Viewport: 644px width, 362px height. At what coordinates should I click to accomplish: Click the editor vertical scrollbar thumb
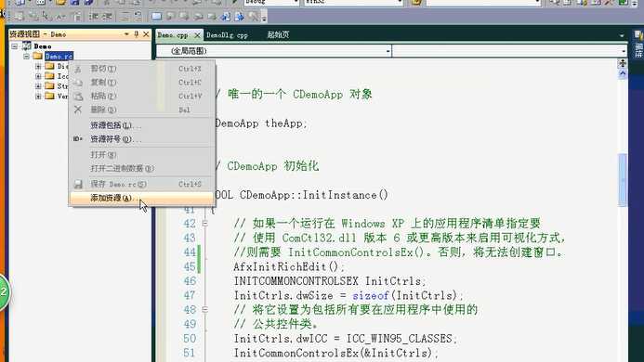tap(623, 180)
